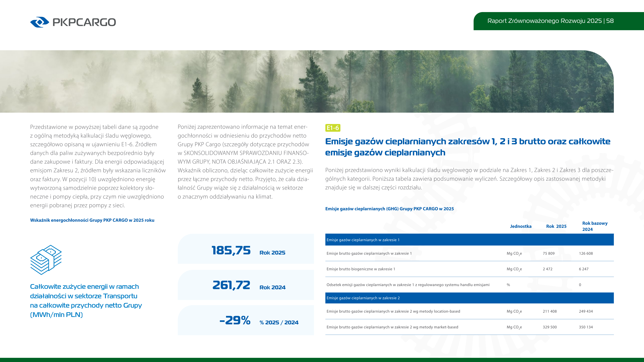The width and height of the screenshot is (644, 362).
Task: Click the 'Raport Zrównoważonego Rozwoju 2025 | 58' header
Action: coord(550,21)
